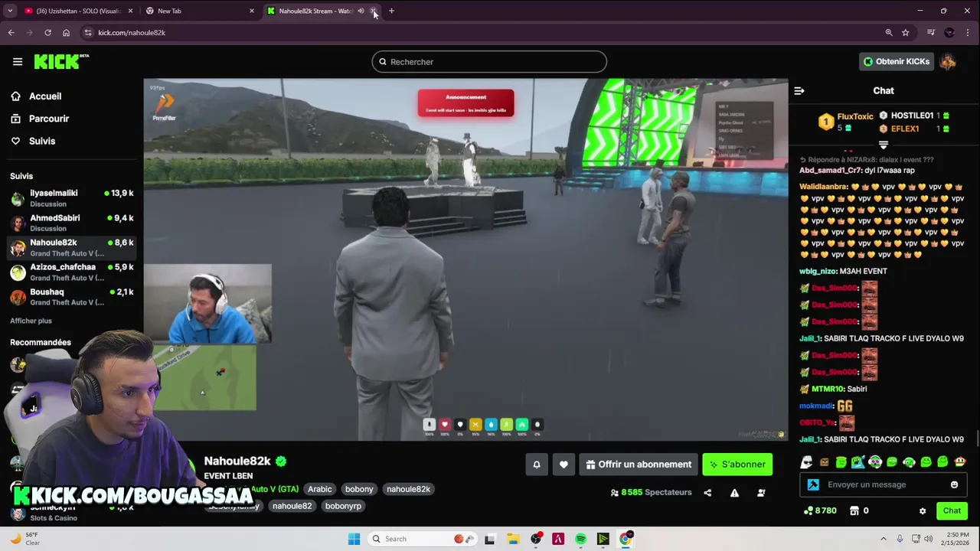Screen dimensions: 980x551
Task: Expand the chat leaderboard arrow
Action: (x=884, y=145)
